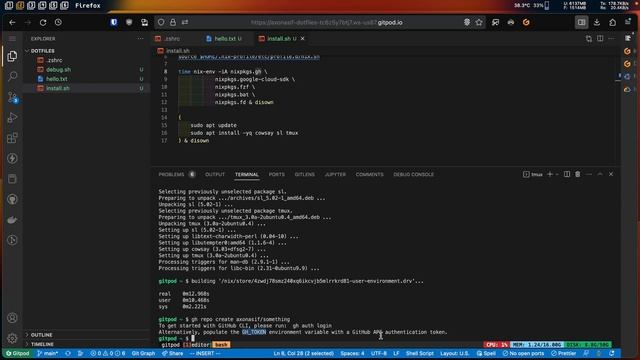Open the Explorer view in activity bar

[12, 56]
